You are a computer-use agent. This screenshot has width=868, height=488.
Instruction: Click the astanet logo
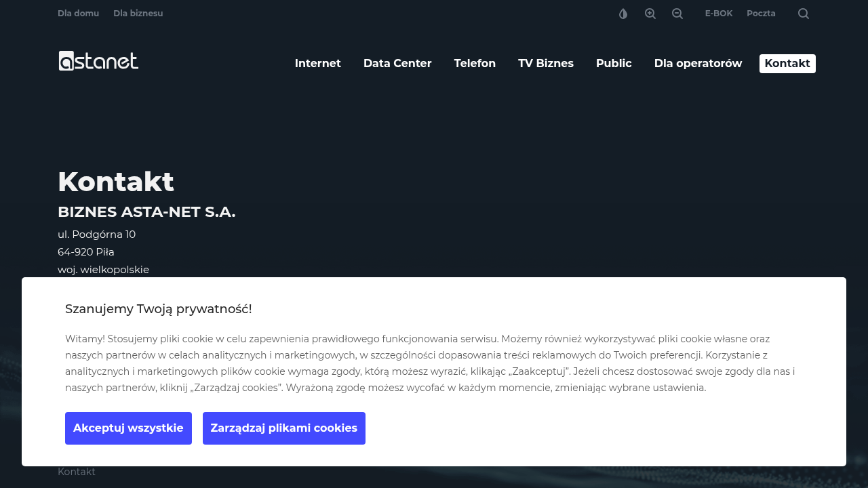pyautogui.click(x=98, y=61)
